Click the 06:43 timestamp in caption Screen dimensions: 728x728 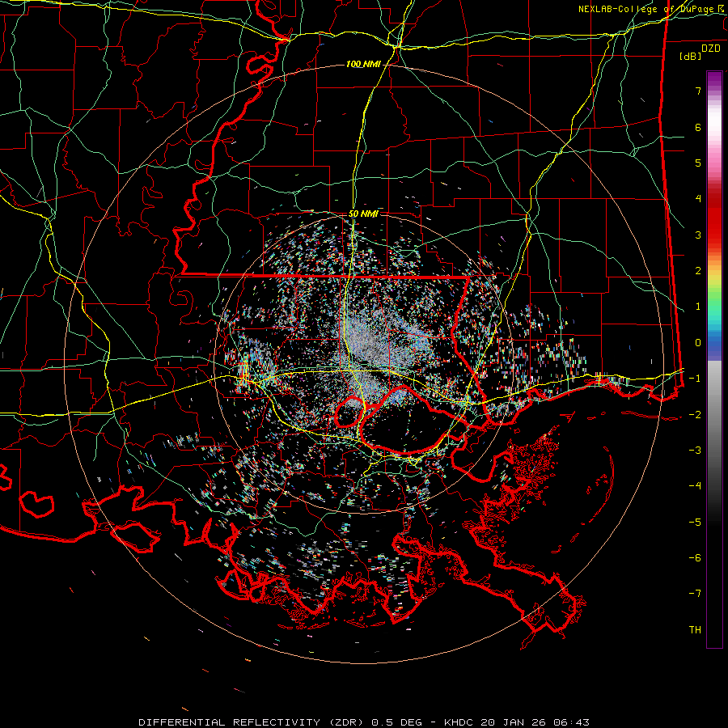(573, 722)
